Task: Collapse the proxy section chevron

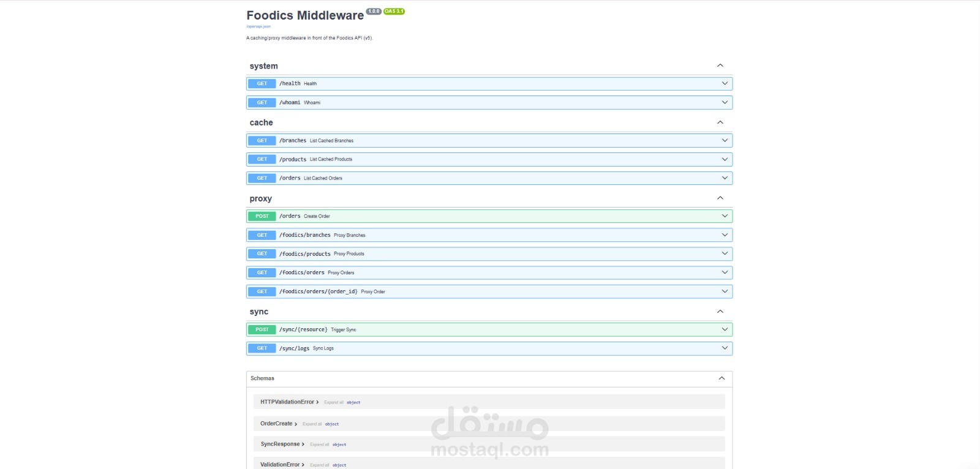Action: pyautogui.click(x=720, y=198)
